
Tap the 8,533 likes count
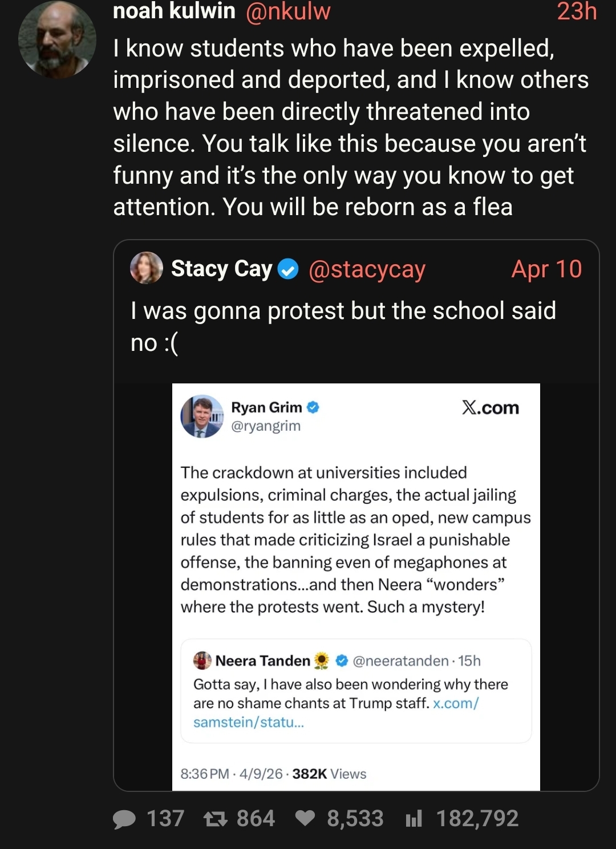355,819
